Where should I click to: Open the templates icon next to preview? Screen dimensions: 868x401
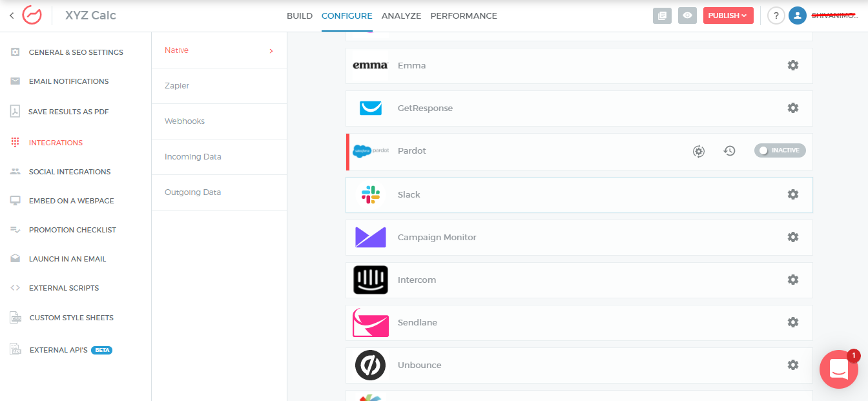[662, 15]
